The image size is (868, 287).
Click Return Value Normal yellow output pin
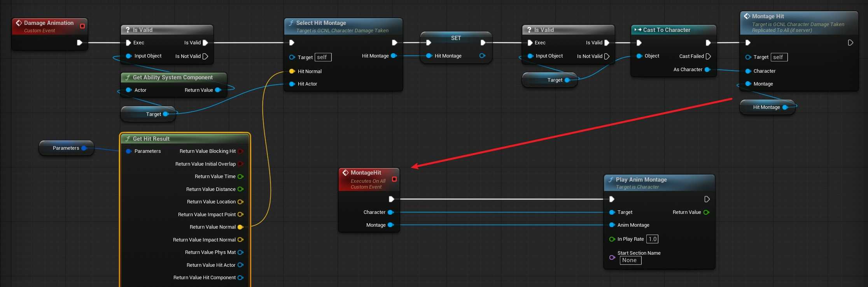point(240,227)
